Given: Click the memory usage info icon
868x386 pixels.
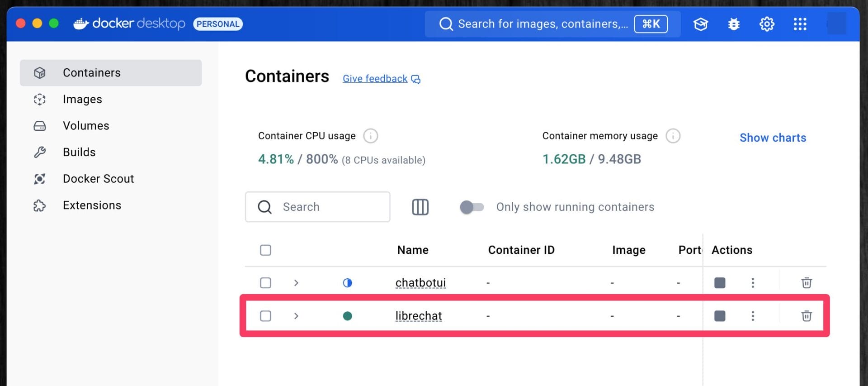Looking at the screenshot, I should click(673, 136).
